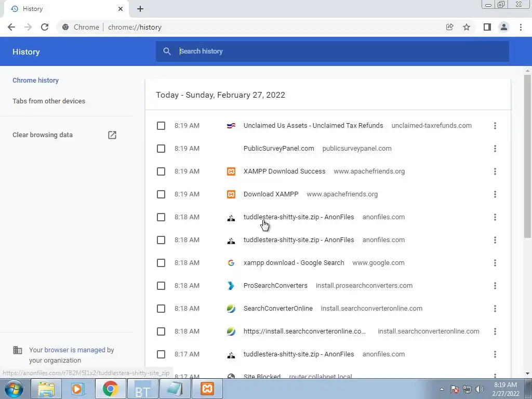Open the XAMPP icon in the taskbar
This screenshot has height=399, width=532.
pyautogui.click(x=207, y=389)
